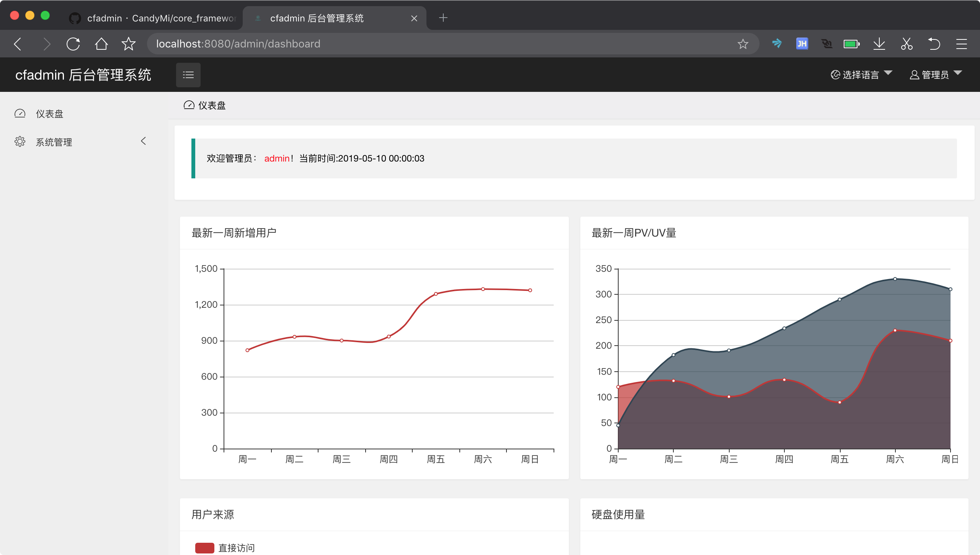Toggle the bookmark star in address bar
The width and height of the screenshot is (980, 555).
(x=743, y=44)
